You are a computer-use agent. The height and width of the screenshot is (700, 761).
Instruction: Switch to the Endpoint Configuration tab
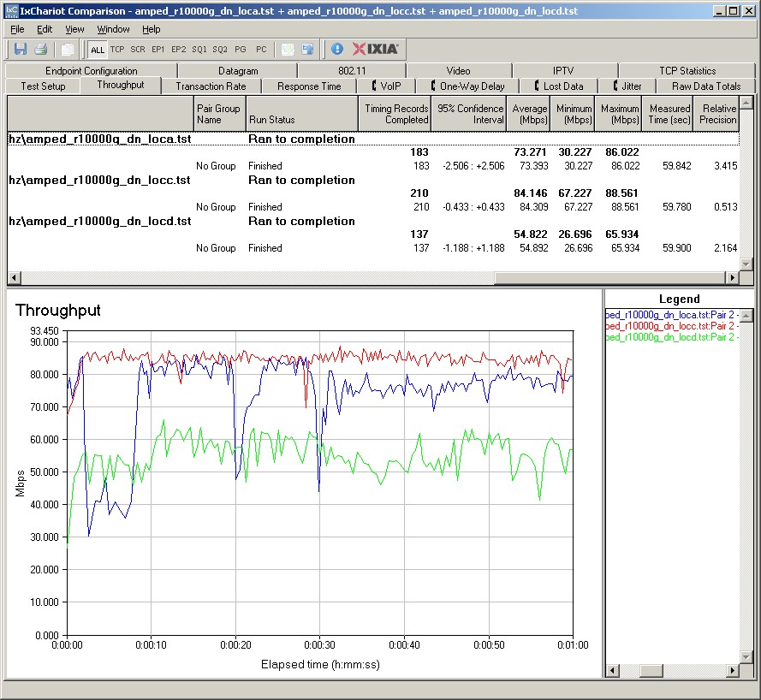click(92, 71)
